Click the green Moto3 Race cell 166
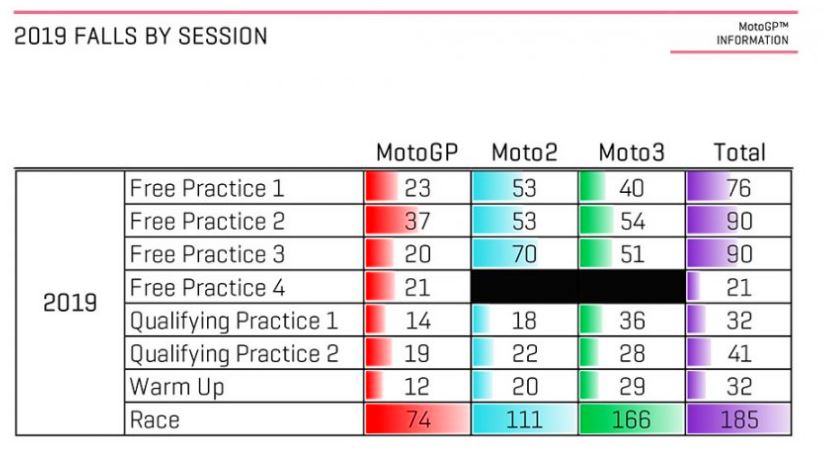The image size is (825, 468). [x=632, y=420]
